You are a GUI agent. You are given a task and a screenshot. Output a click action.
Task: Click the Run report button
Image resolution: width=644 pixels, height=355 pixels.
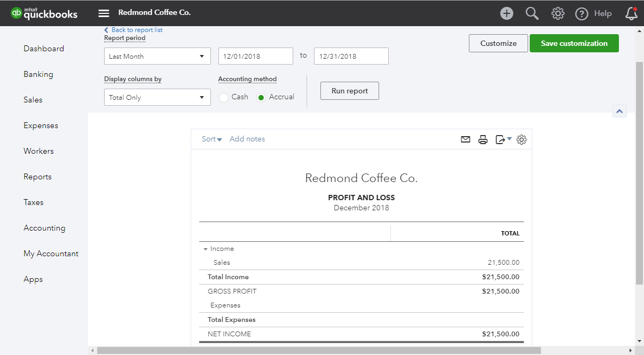click(349, 91)
